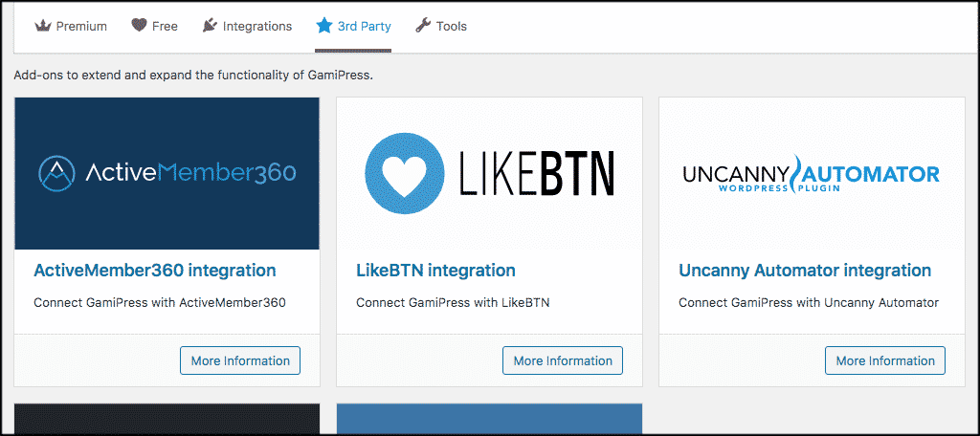980x436 pixels.
Task: Open the Integrations tab
Action: click(x=247, y=26)
